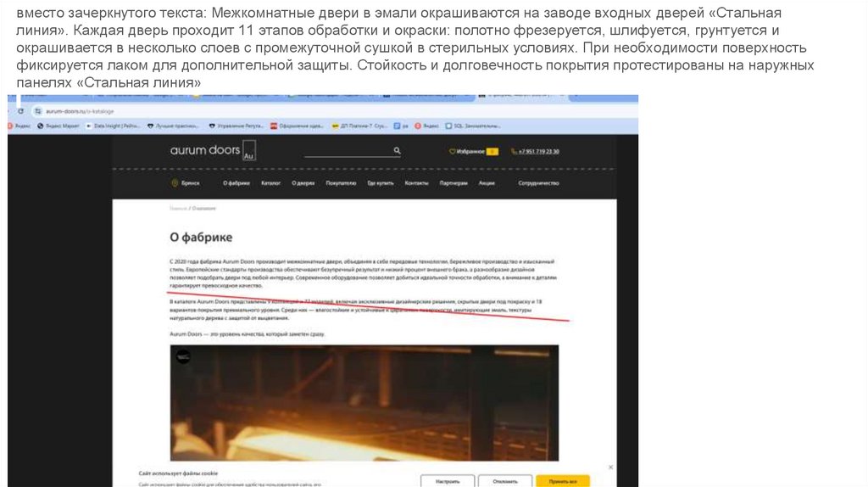The height and width of the screenshot is (487, 868).
Task: Click the browser reload icon
Action: point(20,111)
